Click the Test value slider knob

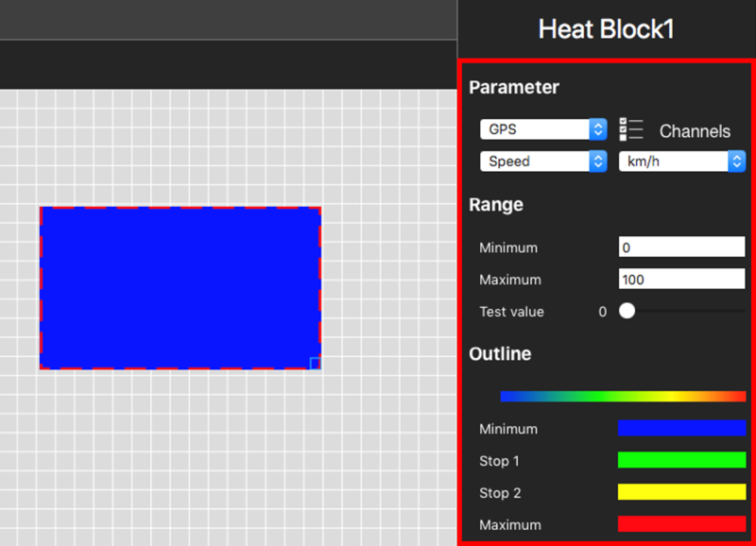click(x=627, y=311)
